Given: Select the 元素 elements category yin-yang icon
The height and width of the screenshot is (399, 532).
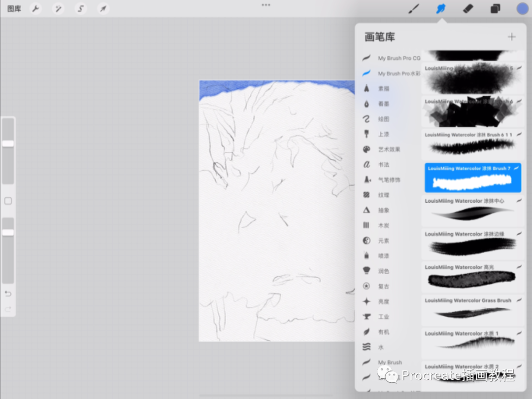Looking at the screenshot, I should pos(366,240).
